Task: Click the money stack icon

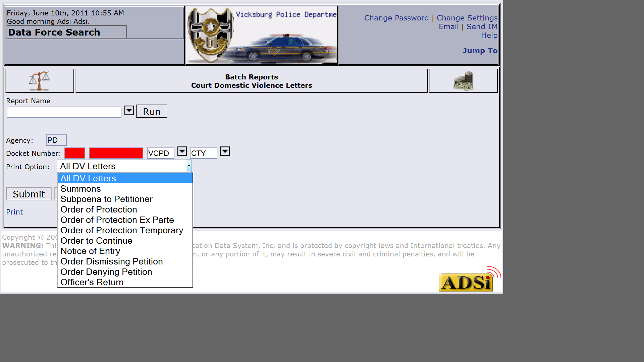Action: click(463, 81)
